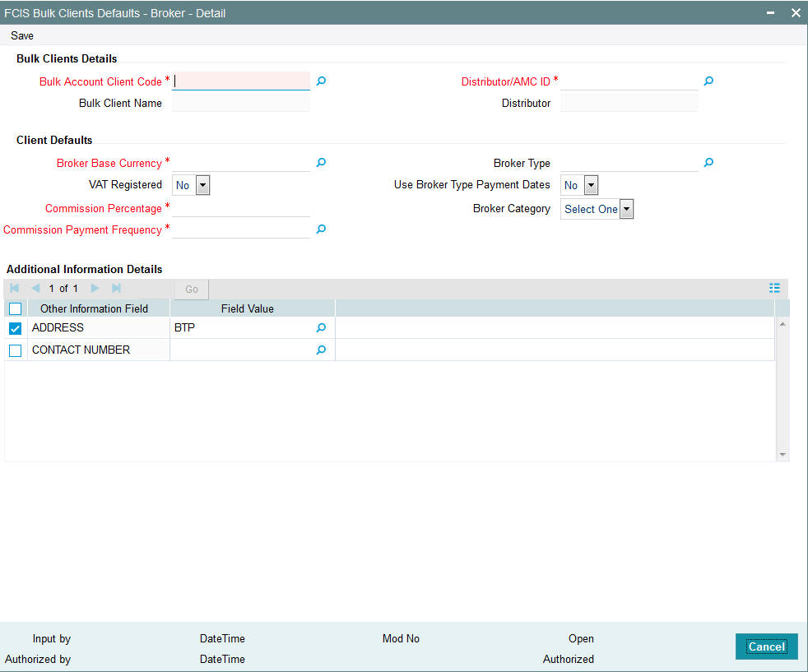The height and width of the screenshot is (672, 808).
Task: Open the Broker Category dropdown
Action: click(x=626, y=209)
